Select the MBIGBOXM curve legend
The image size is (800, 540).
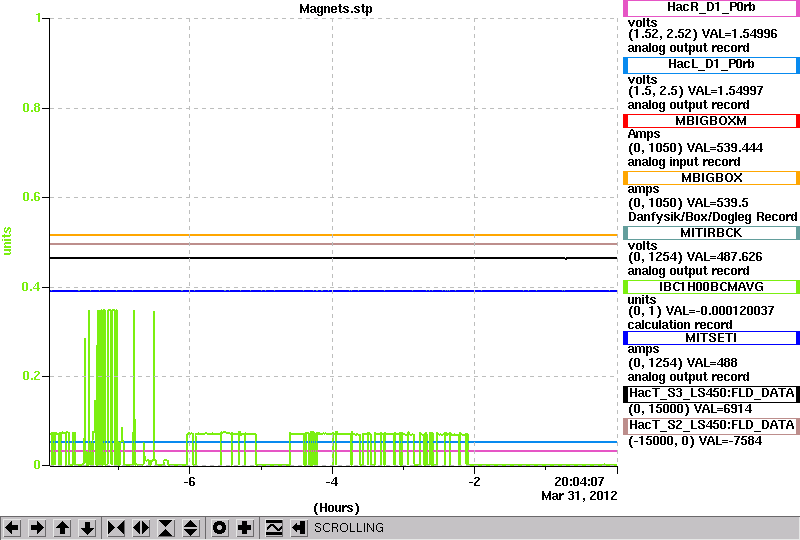[711, 121]
